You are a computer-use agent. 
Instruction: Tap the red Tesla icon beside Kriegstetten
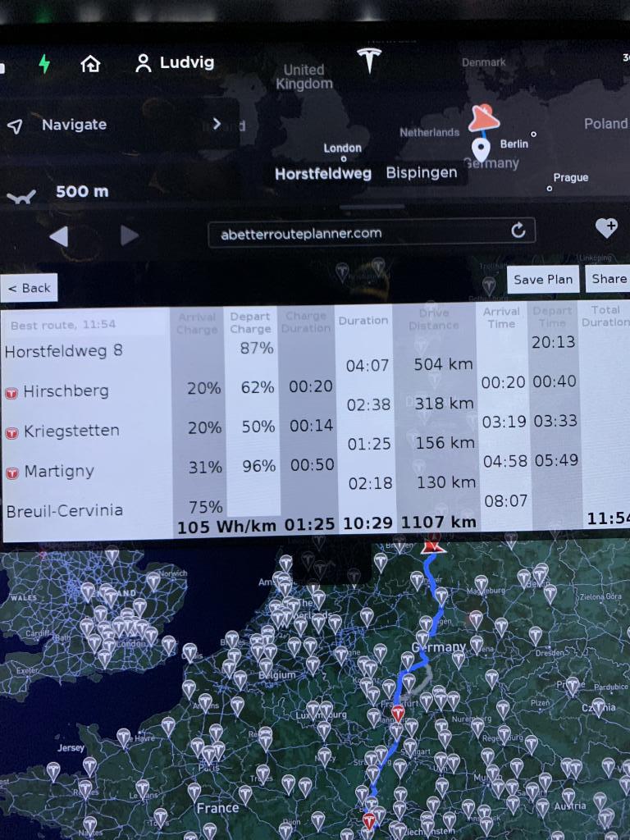pos(11,433)
